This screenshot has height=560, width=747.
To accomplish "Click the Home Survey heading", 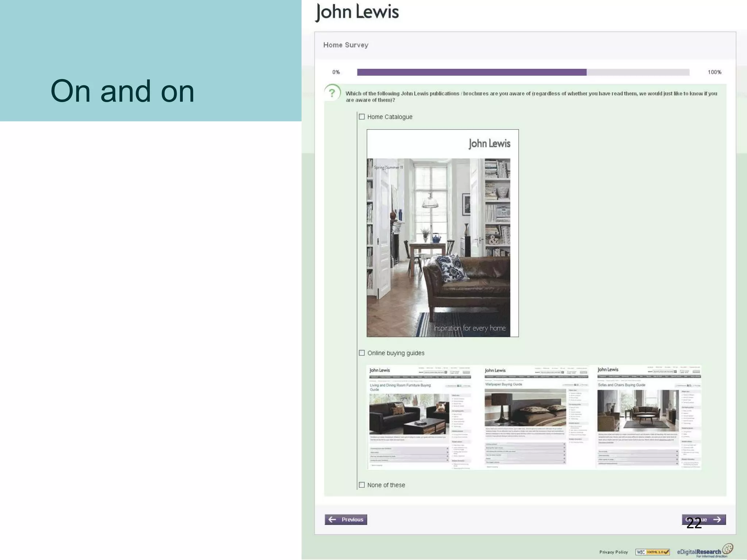I will point(346,45).
